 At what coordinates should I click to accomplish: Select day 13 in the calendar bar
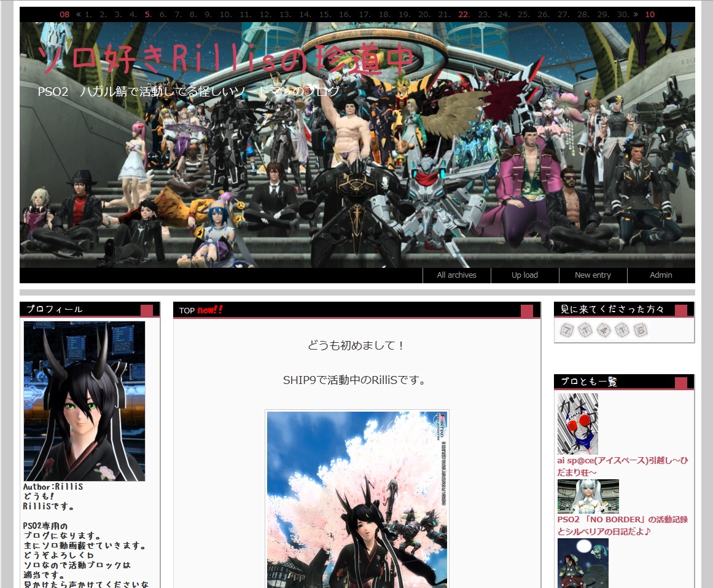(x=285, y=15)
